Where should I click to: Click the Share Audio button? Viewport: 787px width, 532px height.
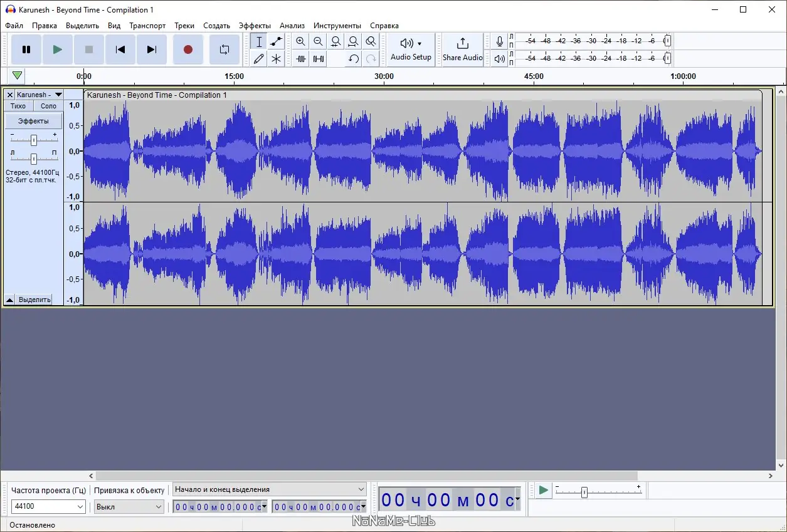point(463,50)
